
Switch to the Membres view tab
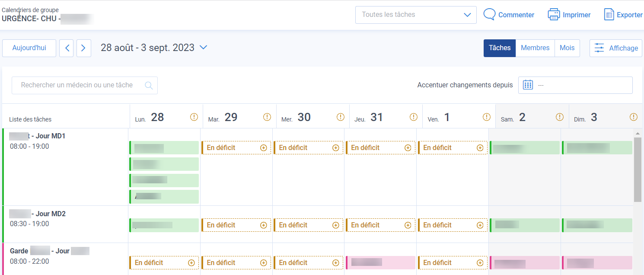[535, 48]
